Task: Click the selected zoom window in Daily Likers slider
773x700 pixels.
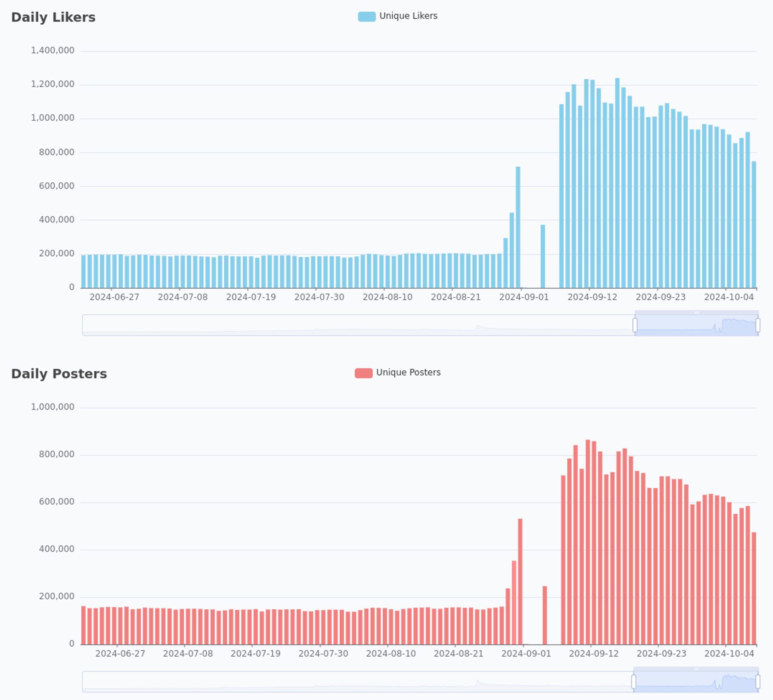Action: [696, 325]
